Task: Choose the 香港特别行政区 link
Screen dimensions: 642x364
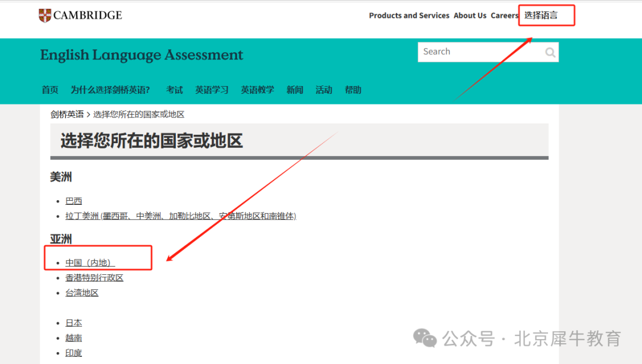Action: [x=94, y=278]
